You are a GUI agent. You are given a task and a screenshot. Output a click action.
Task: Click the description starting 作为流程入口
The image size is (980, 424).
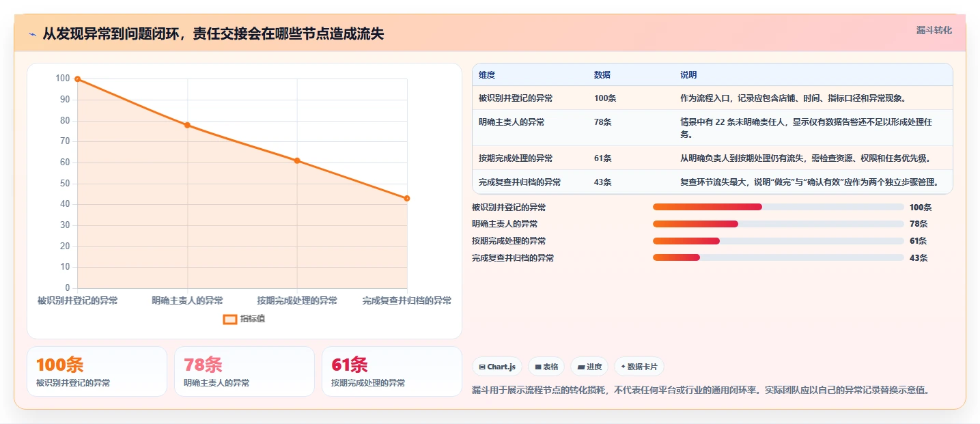pos(793,98)
